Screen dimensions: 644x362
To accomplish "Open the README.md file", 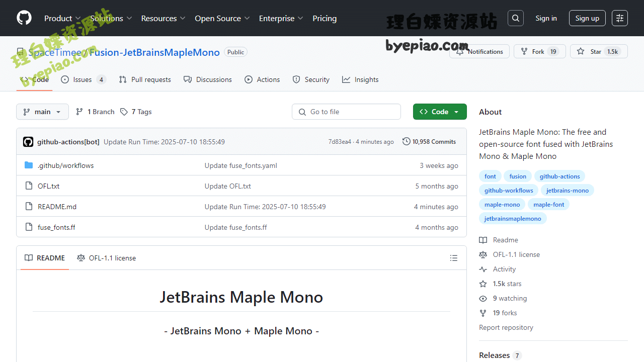I will coord(57,207).
